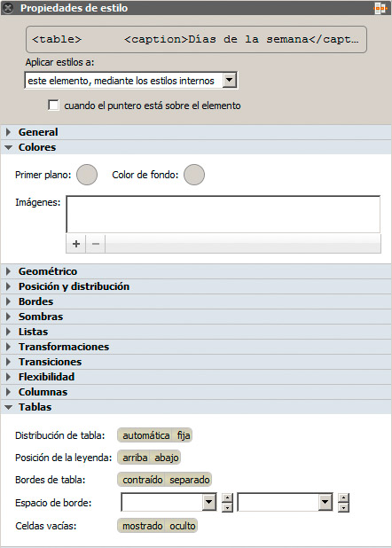Decrease the second Espacio de borde stepper
The image size is (392, 548).
[x=344, y=507]
